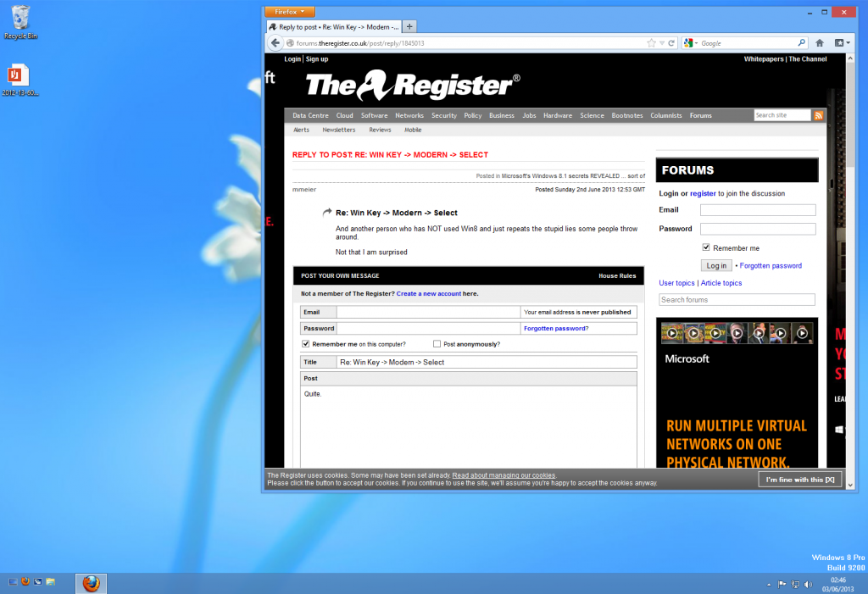The image size is (868, 594).
Task: Click The Register logo
Action: pos(413,85)
